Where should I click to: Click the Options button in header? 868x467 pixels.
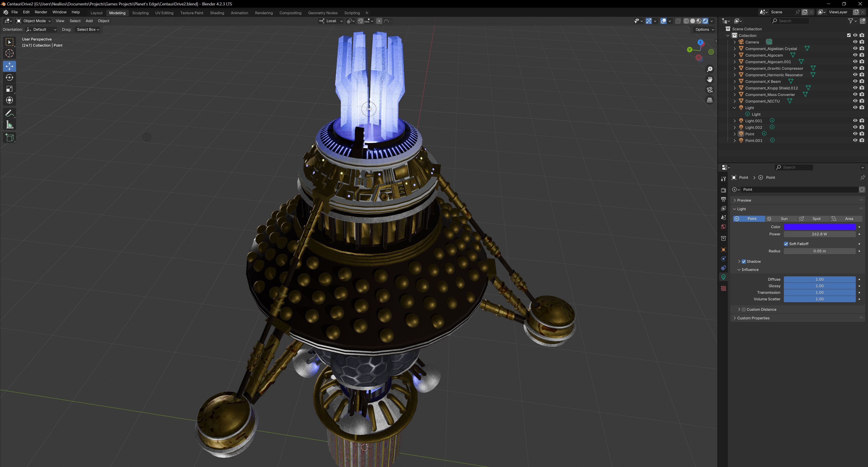click(x=704, y=29)
